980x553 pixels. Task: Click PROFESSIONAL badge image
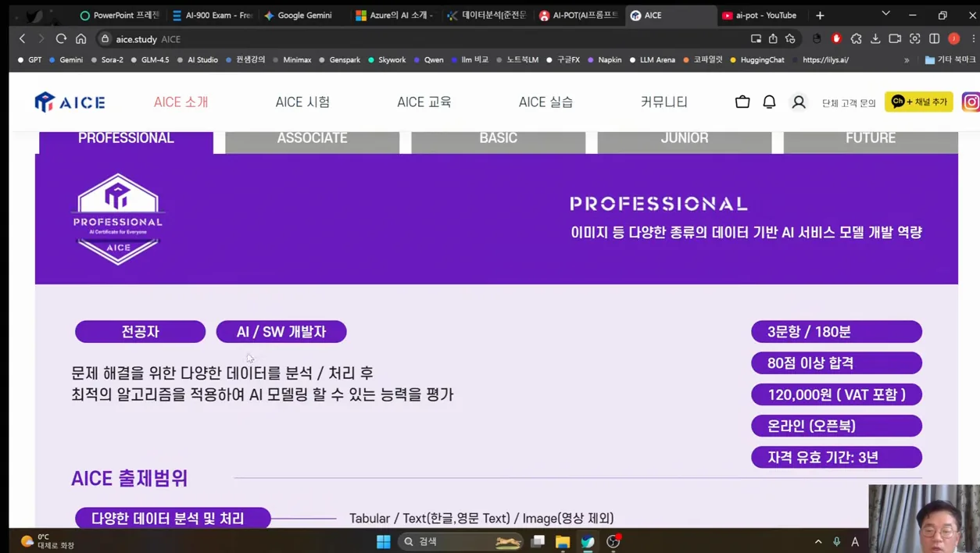pyautogui.click(x=118, y=219)
